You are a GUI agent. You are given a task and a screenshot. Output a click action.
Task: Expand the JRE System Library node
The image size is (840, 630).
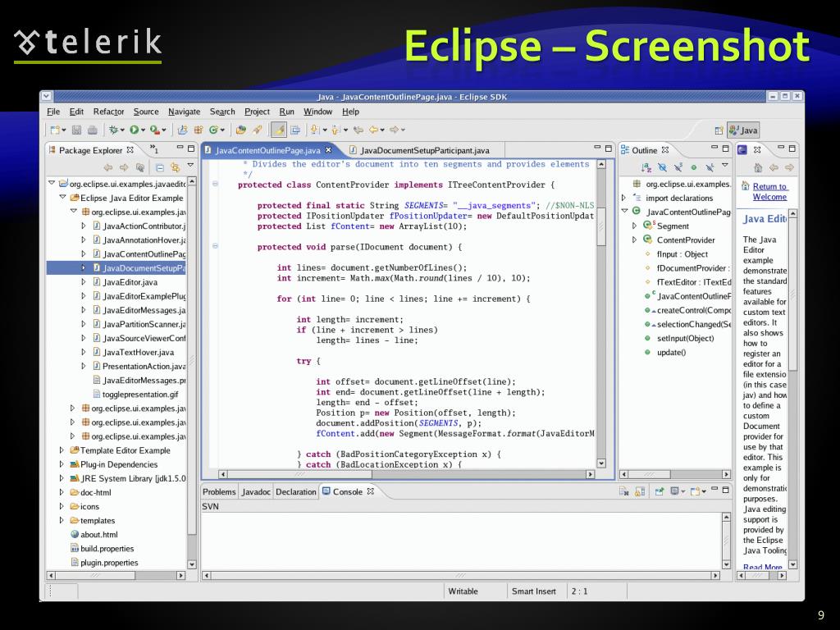[62, 478]
